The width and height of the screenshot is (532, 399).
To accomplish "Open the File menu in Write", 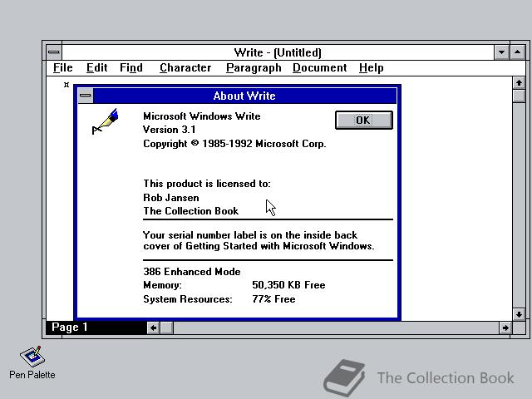I will (x=63, y=68).
